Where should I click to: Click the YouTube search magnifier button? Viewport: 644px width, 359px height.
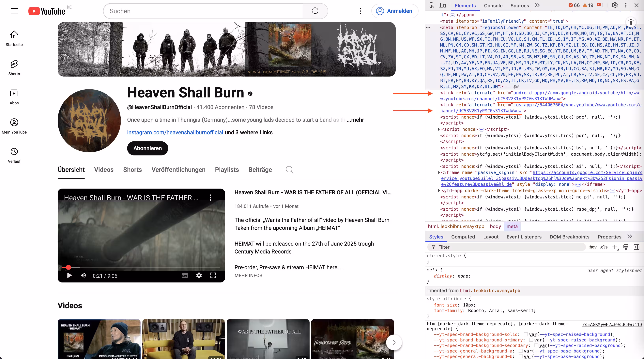(315, 11)
